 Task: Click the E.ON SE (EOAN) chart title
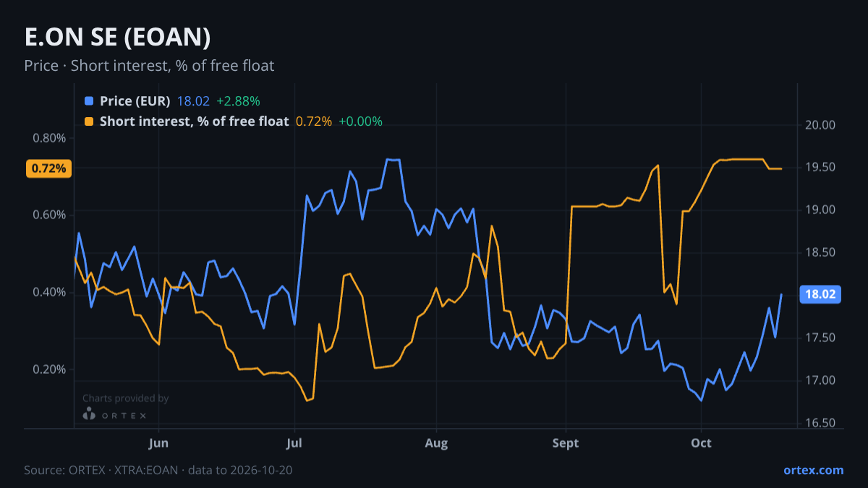click(118, 37)
